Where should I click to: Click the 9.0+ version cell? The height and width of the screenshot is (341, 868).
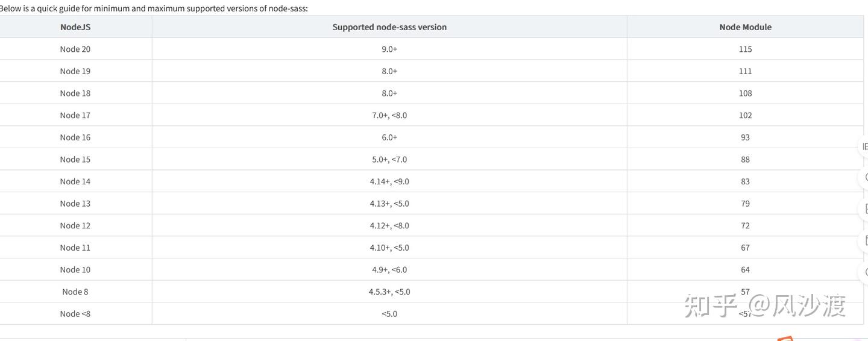click(389, 49)
